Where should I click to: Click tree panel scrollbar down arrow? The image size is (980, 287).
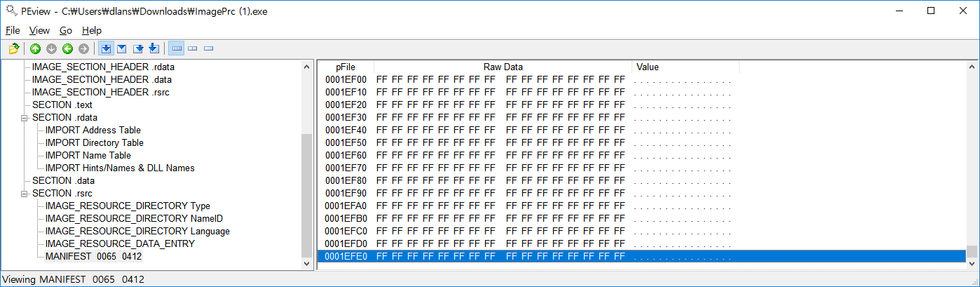306,263
